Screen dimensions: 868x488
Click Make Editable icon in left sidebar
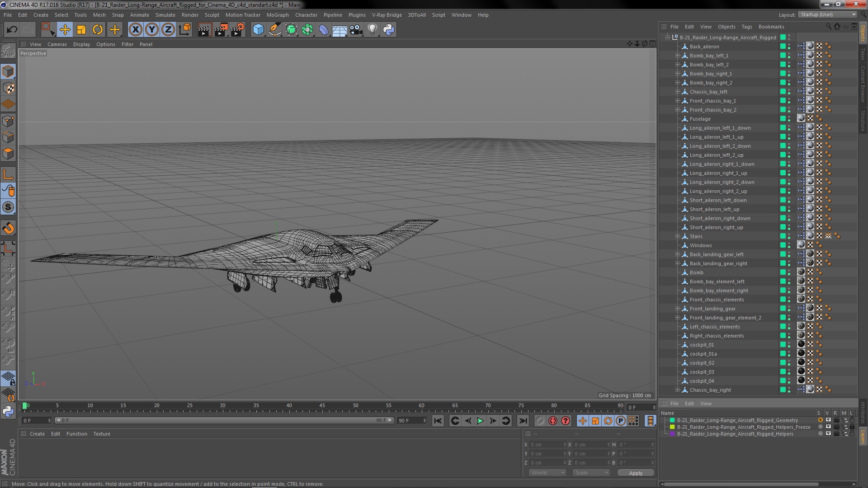tap(8, 51)
